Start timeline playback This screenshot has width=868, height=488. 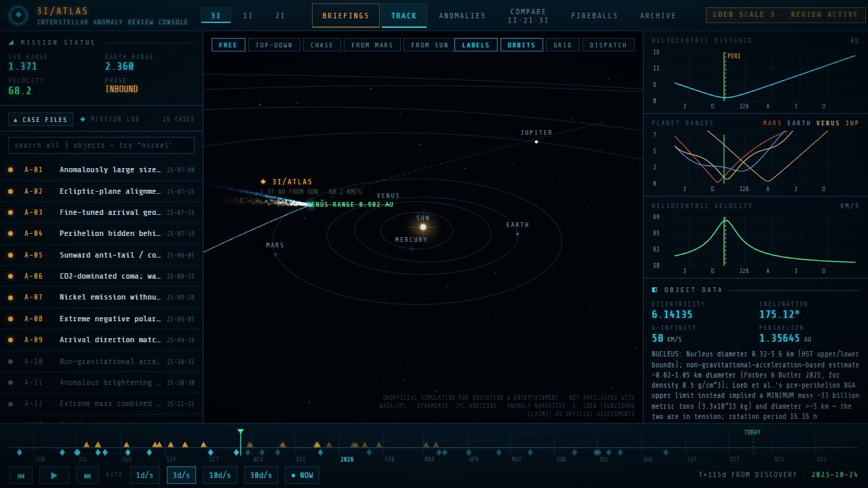(54, 475)
